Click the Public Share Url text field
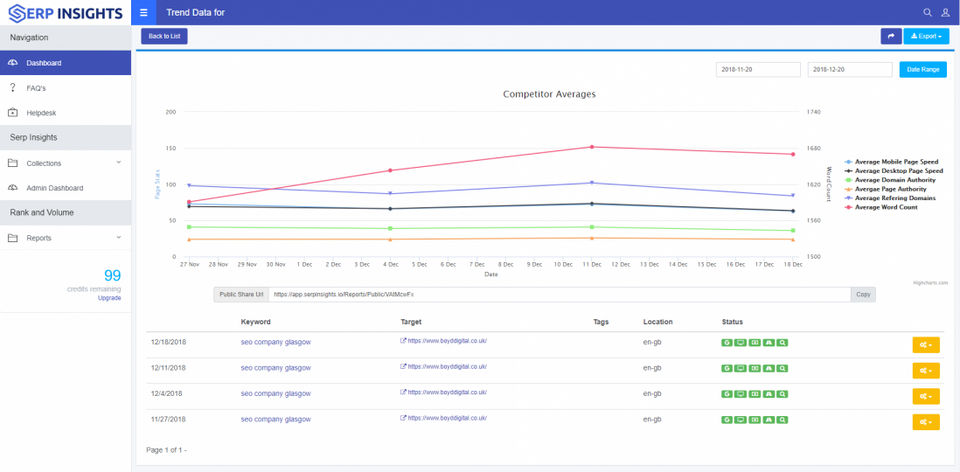The image size is (960, 472). [560, 294]
